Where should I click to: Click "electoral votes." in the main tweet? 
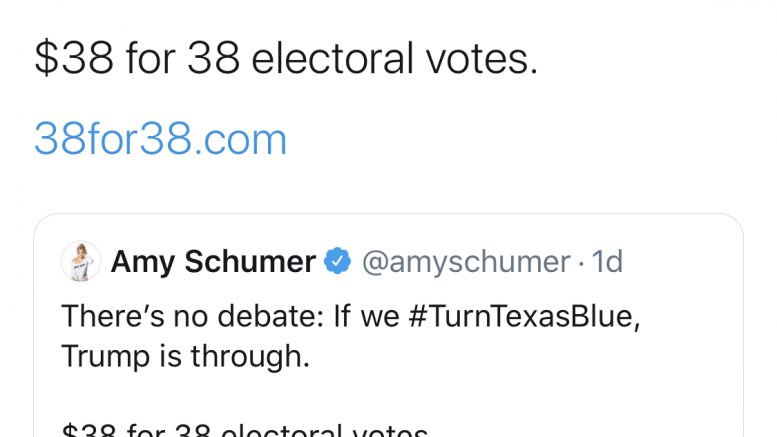(395, 60)
